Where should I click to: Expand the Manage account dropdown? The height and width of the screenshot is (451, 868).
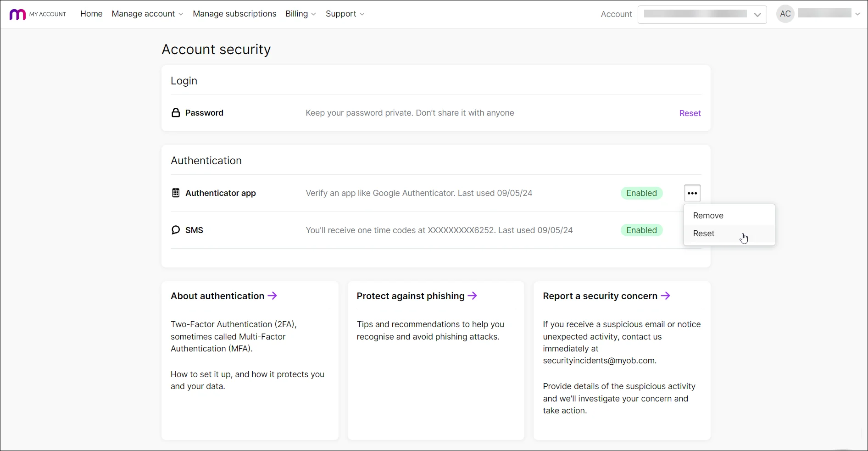tap(147, 14)
